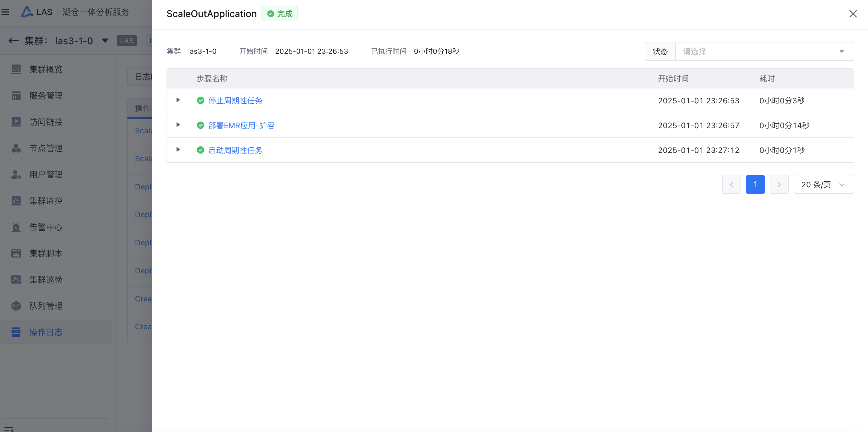Open the 停止周期性任务 step link

tap(235, 100)
